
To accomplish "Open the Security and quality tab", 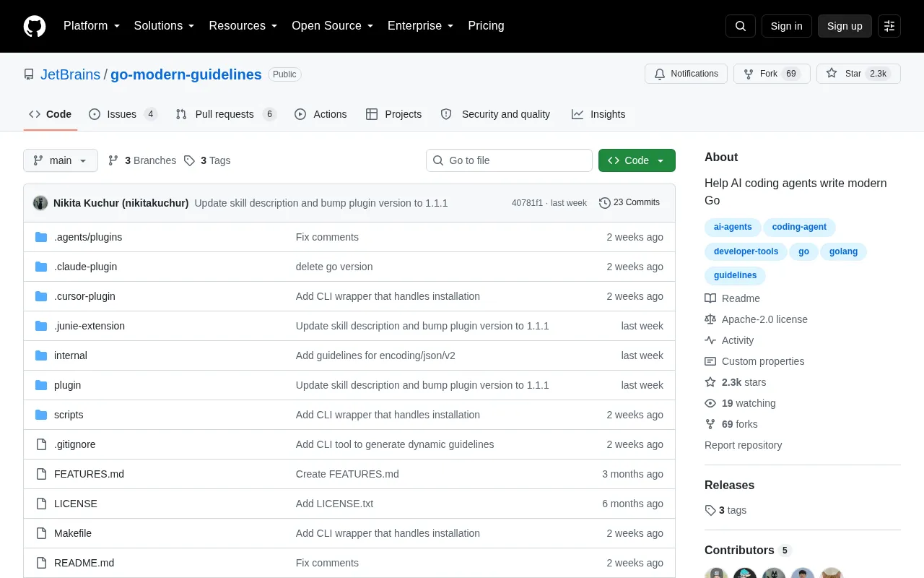I will click(495, 114).
